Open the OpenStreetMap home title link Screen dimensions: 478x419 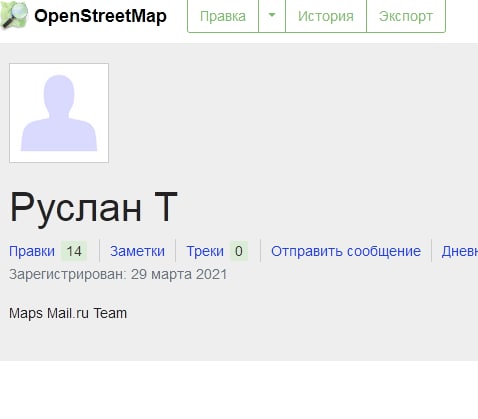(100, 16)
